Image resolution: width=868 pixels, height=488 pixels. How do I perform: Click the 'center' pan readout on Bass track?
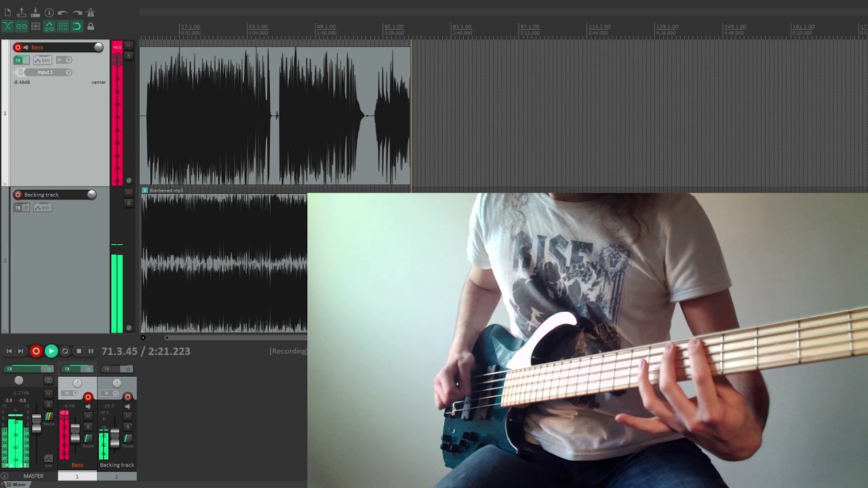pyautogui.click(x=98, y=82)
